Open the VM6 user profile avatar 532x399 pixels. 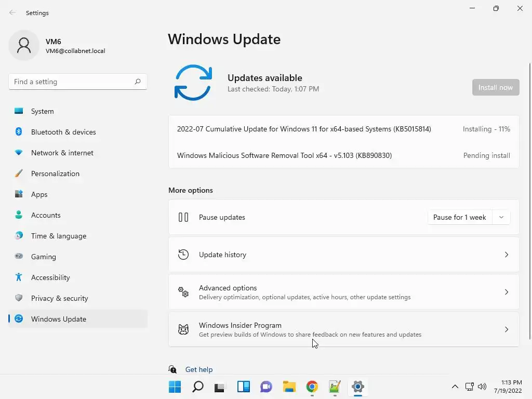24,45
